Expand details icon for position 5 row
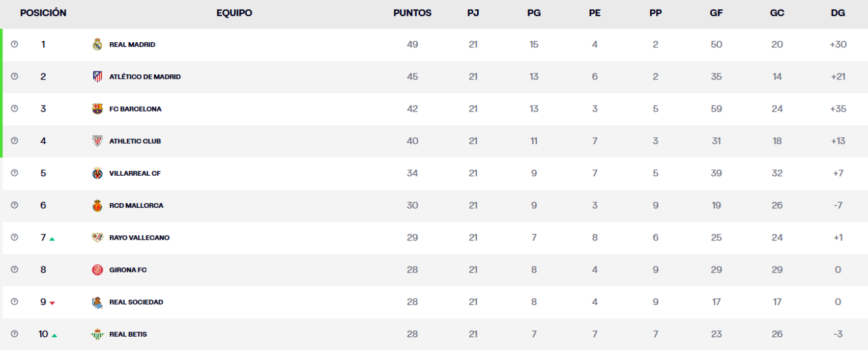Viewport: 868px width, 350px height. (x=14, y=173)
